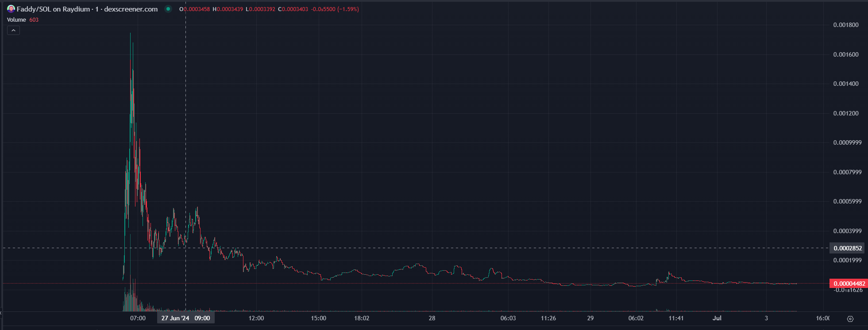Screen dimensions: 868x330
Task: Click the date label 29 on time axis
Action: [x=590, y=318]
